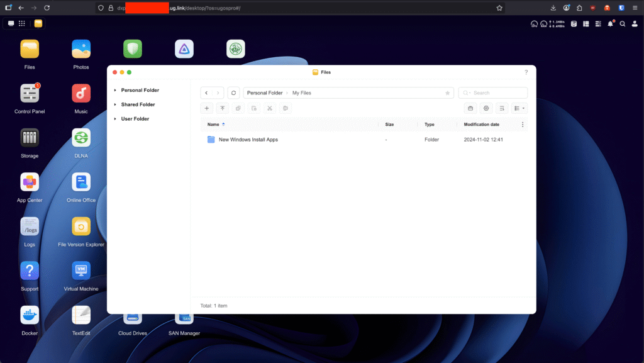Go back using Files back arrow
The width and height of the screenshot is (644, 363).
pos(206,93)
